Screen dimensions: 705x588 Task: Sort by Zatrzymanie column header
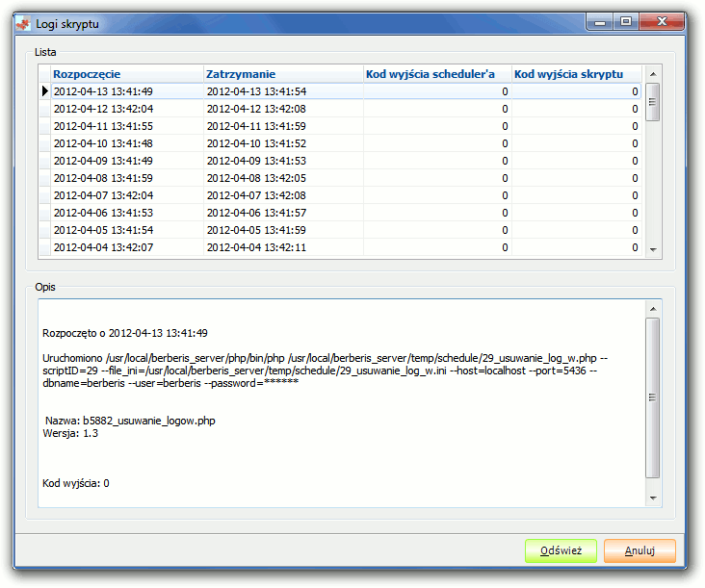(282, 74)
